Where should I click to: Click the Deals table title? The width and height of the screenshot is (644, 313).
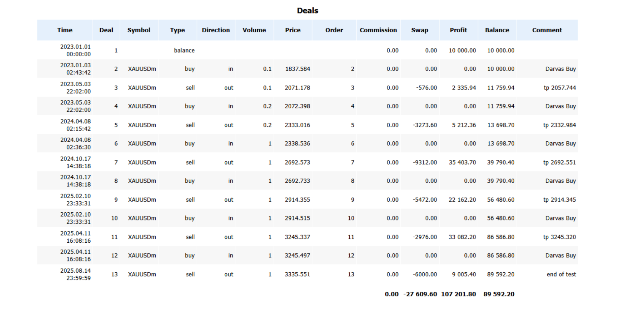tap(308, 11)
